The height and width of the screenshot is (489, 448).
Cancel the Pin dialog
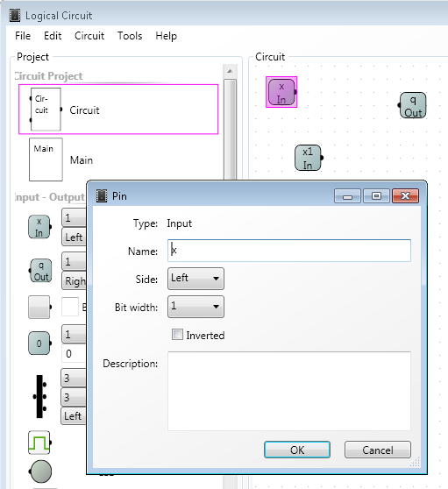click(378, 450)
